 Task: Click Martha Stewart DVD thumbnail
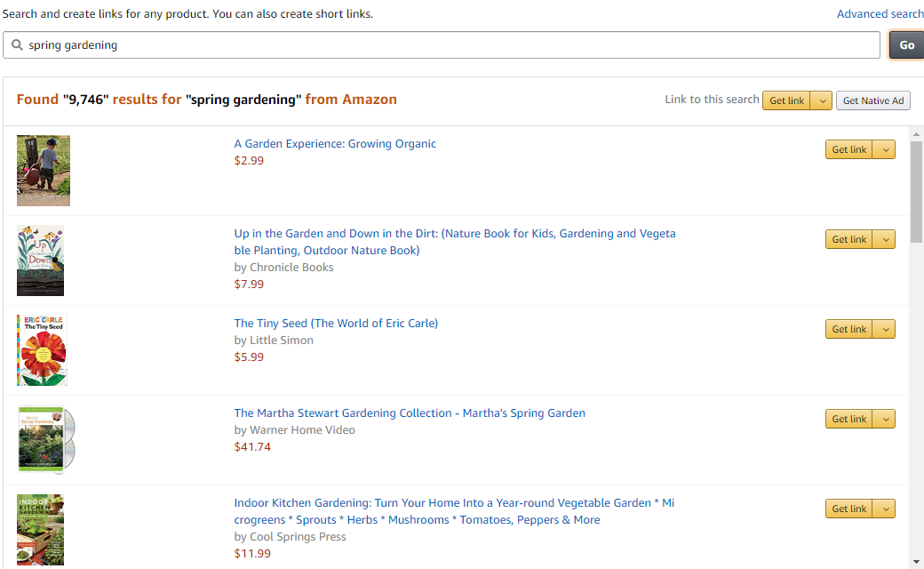(46, 439)
